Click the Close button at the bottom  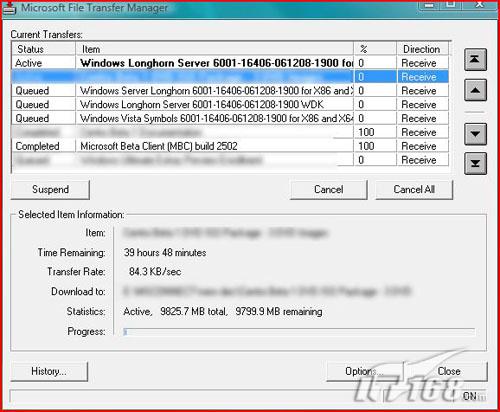[x=449, y=371]
